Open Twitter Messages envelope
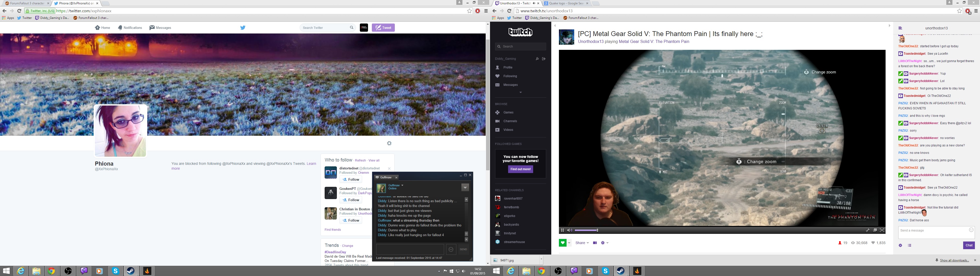The image size is (980, 276). (160, 27)
